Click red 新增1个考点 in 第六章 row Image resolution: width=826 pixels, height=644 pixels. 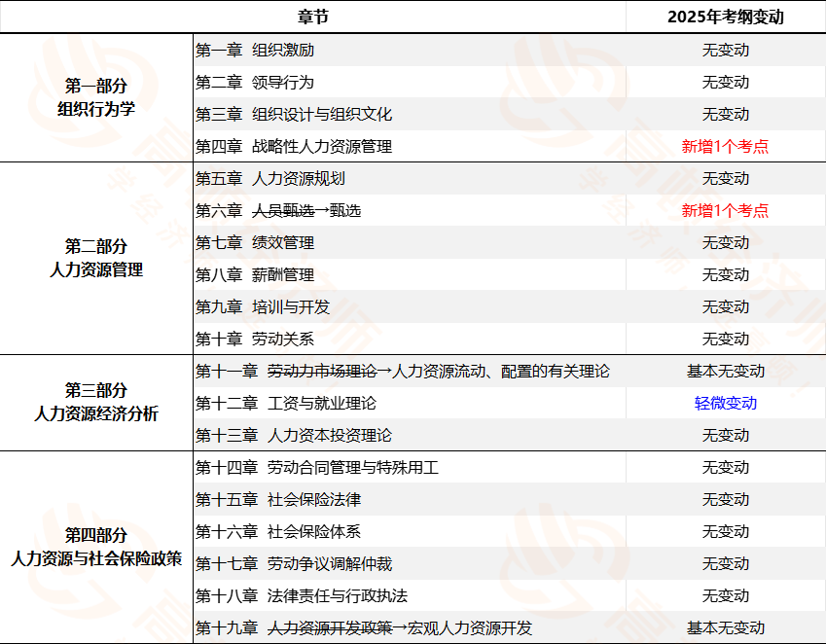tap(726, 211)
